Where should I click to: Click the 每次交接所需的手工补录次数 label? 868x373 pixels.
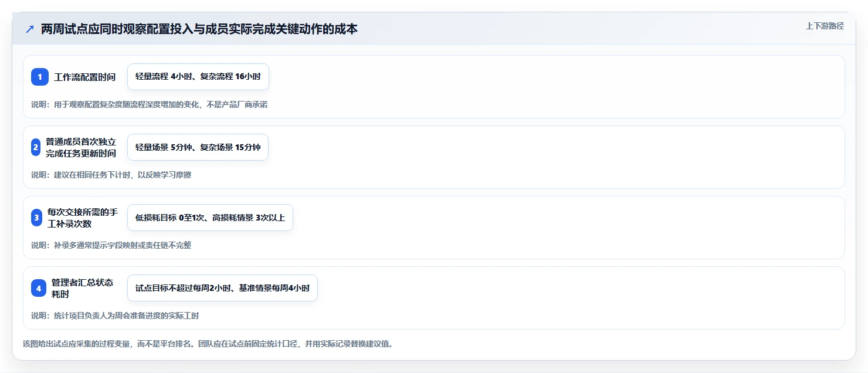pos(83,218)
